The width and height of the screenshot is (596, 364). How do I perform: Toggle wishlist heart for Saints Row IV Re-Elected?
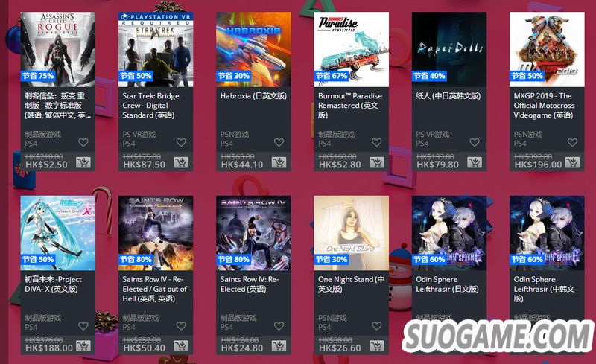pyautogui.click(x=279, y=326)
